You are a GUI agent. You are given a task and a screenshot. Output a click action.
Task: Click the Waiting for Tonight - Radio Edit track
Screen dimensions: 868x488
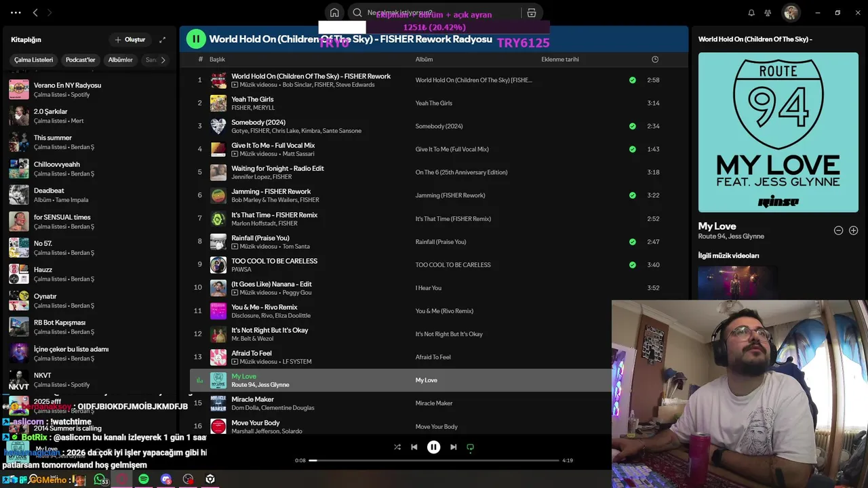point(277,169)
